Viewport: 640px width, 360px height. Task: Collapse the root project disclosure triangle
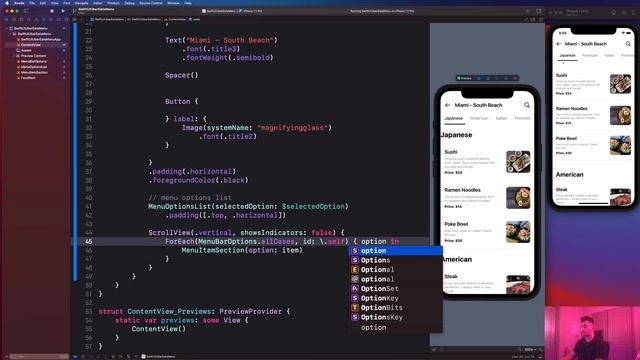7,29
